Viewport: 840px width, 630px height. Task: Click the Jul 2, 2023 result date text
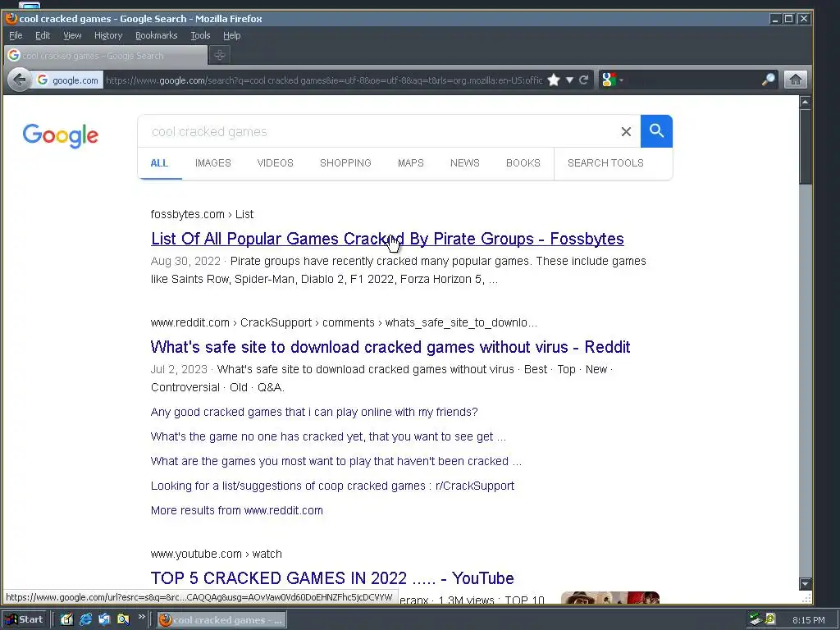coord(179,369)
